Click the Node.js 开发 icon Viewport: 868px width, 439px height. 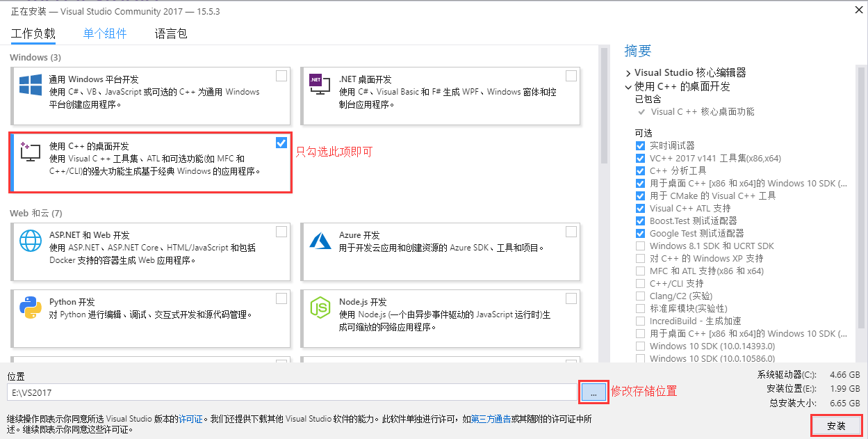[x=320, y=308]
